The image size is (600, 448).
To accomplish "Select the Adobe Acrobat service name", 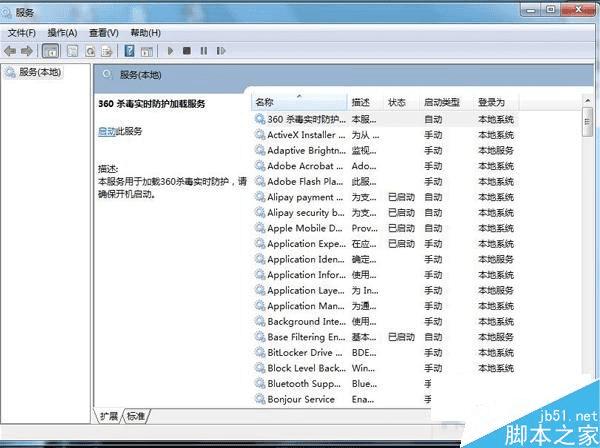I will [x=305, y=166].
